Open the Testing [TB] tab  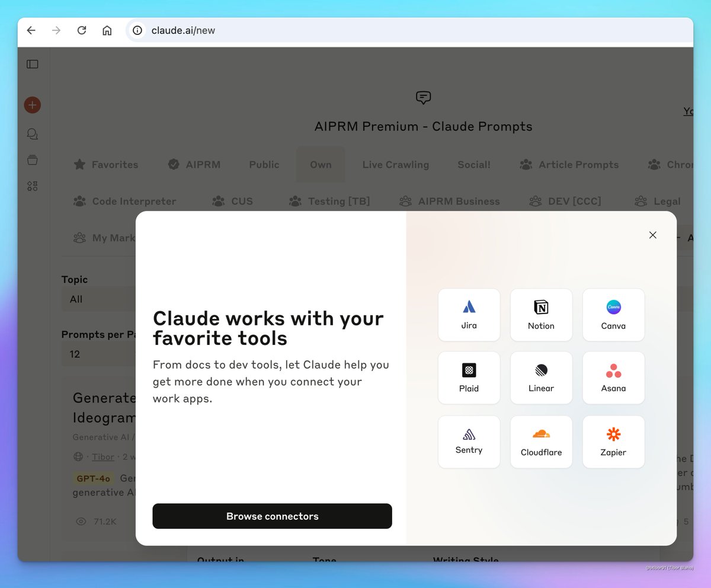(329, 202)
